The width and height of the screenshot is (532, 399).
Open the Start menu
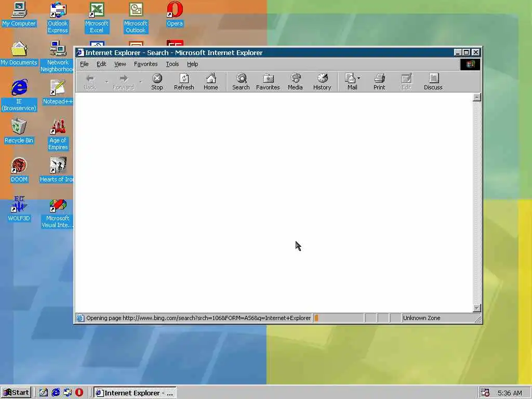pyautogui.click(x=16, y=393)
